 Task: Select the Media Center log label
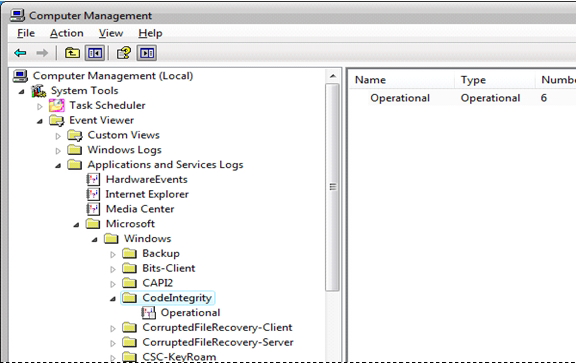tap(140, 209)
